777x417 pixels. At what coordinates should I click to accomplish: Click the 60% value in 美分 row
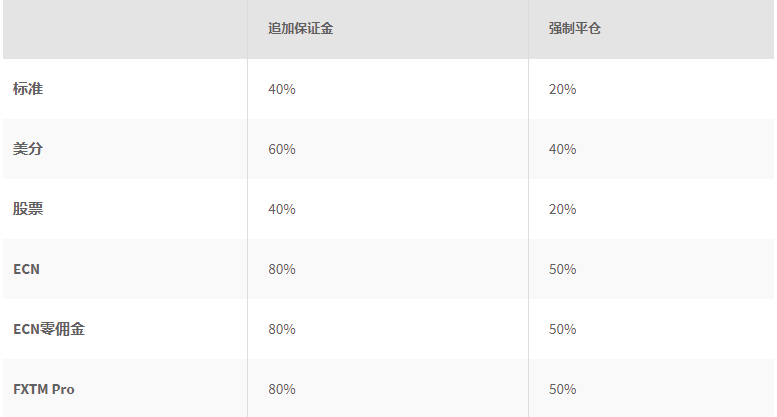tap(282, 149)
